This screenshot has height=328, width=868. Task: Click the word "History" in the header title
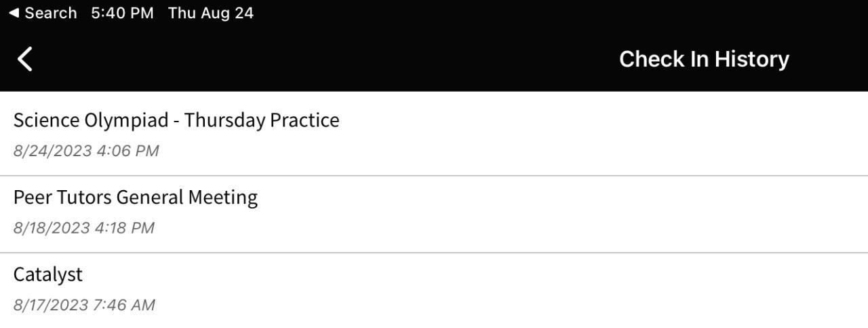click(751, 59)
